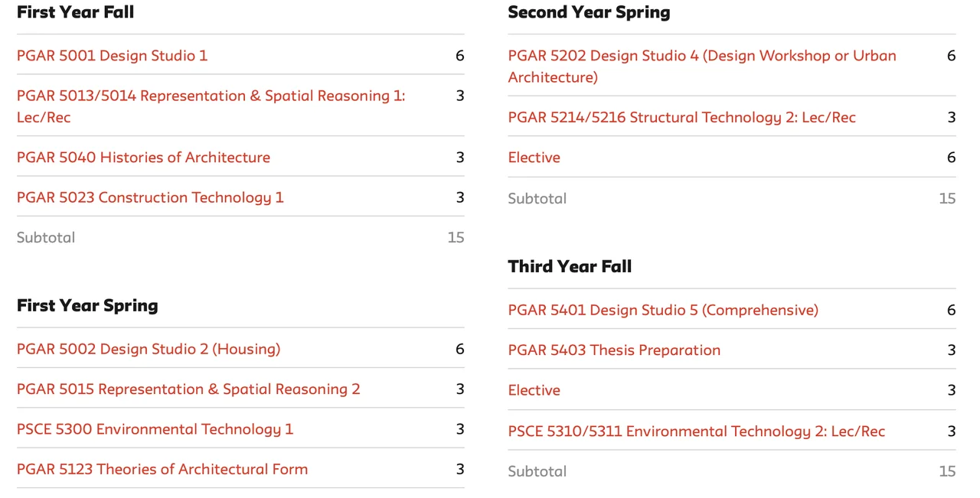Open PGAR 5202 Design Studio 4 link
Viewport: 980px width, 498px height.
pyautogui.click(x=701, y=56)
